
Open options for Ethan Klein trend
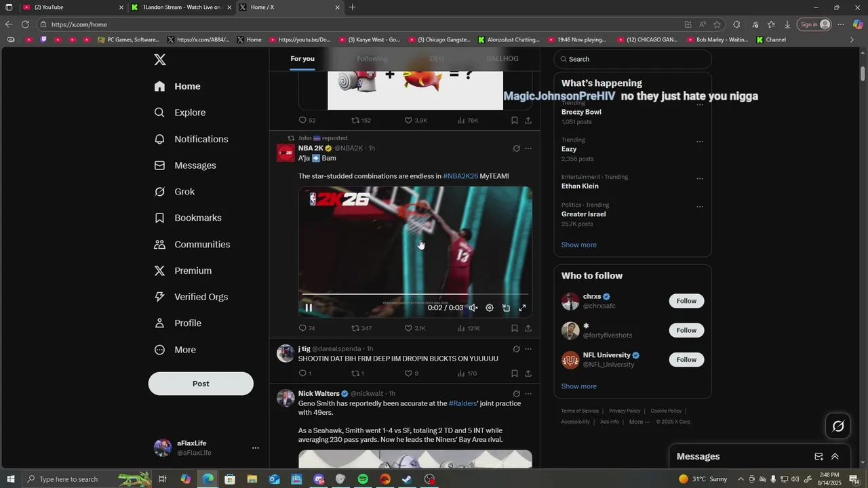pyautogui.click(x=700, y=179)
